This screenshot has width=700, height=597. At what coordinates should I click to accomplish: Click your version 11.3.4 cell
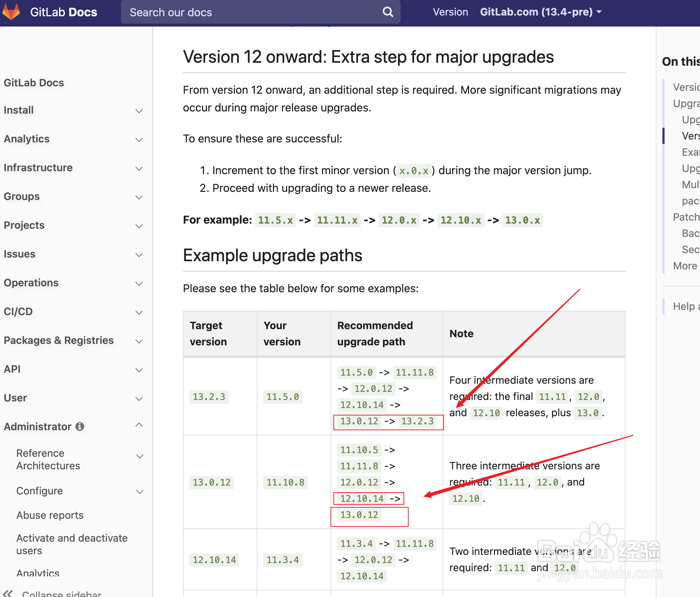pyautogui.click(x=283, y=560)
